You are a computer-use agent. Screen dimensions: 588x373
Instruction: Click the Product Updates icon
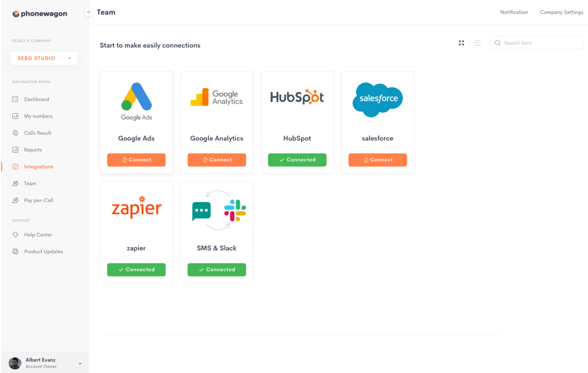[15, 251]
